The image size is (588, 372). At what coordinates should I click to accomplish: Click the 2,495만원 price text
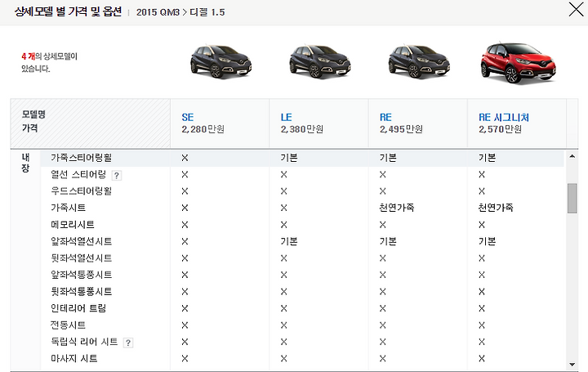click(x=401, y=129)
